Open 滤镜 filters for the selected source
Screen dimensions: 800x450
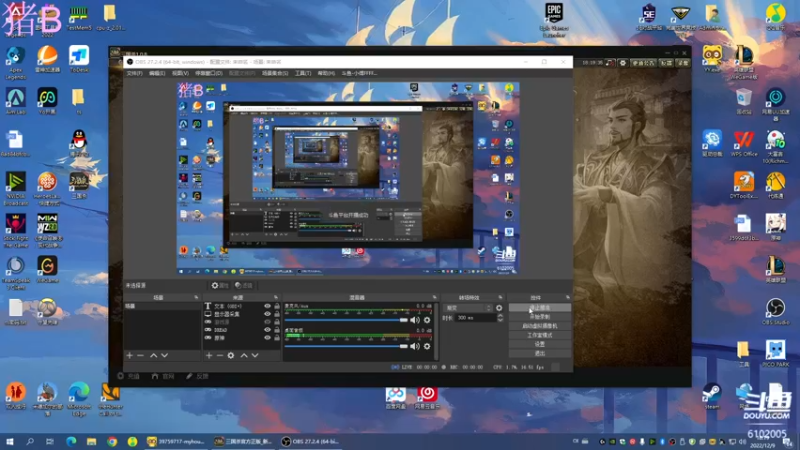click(244, 286)
